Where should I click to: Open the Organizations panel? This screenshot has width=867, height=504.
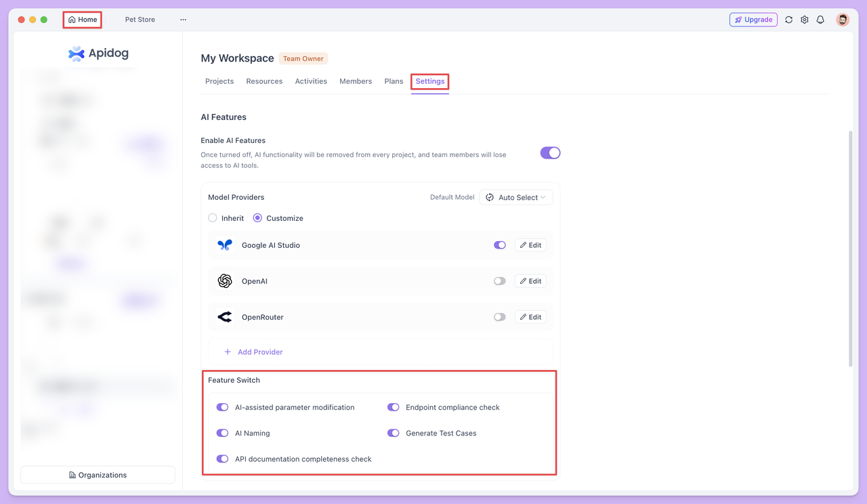(x=98, y=475)
